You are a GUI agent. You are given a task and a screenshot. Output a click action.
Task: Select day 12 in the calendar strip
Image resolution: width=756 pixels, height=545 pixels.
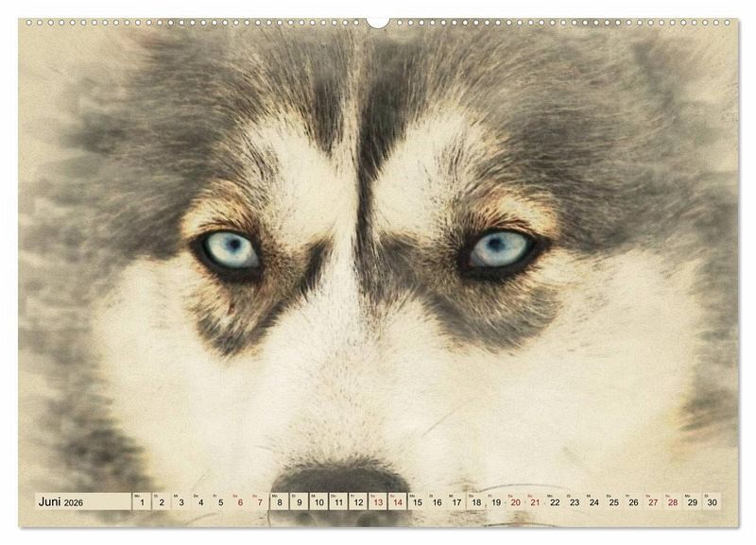pyautogui.click(x=358, y=502)
